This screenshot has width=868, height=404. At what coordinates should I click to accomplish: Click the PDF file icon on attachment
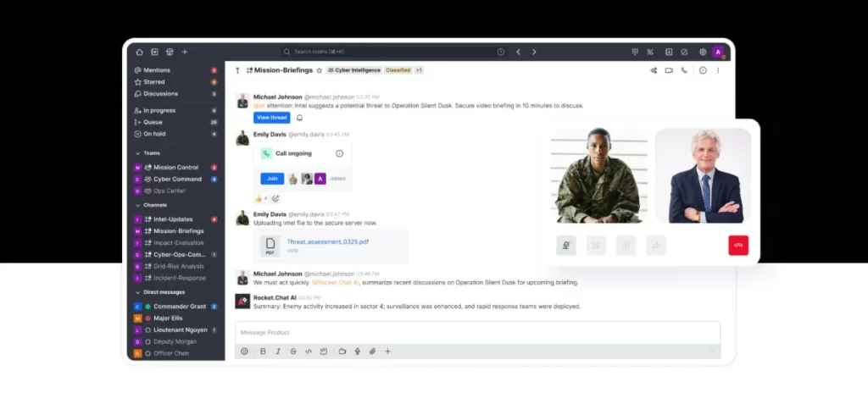click(x=270, y=246)
